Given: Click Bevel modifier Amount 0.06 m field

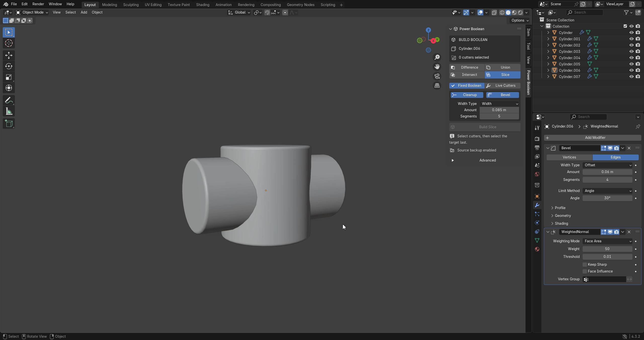Looking at the screenshot, I should [x=607, y=172].
